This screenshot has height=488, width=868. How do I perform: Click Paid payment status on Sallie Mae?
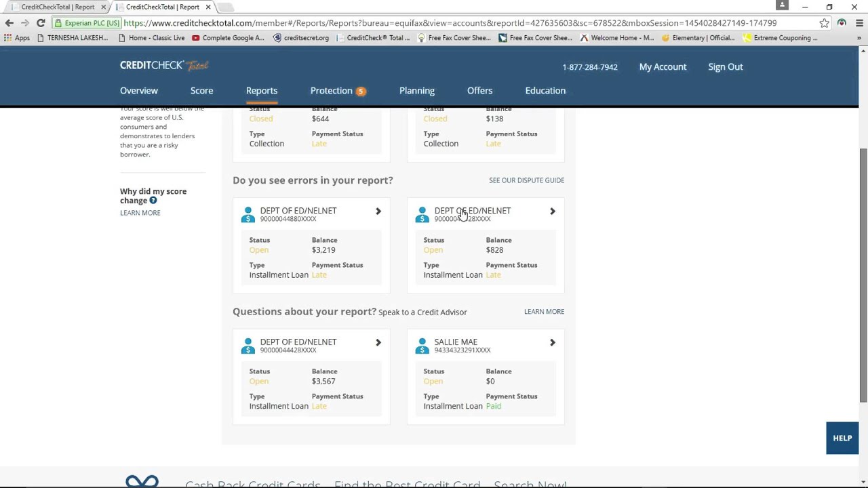(493, 406)
